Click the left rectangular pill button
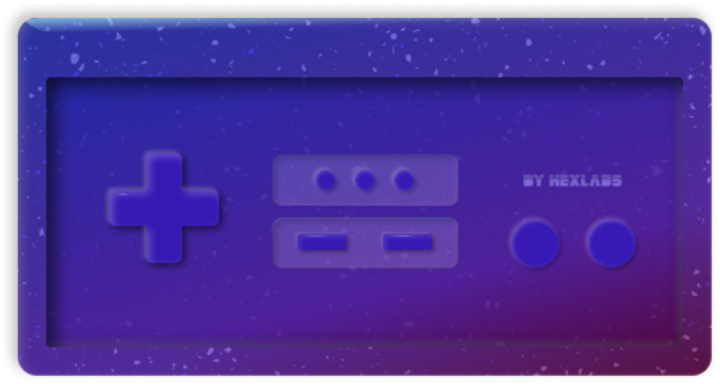The height and width of the screenshot is (384, 720). pyautogui.click(x=322, y=242)
